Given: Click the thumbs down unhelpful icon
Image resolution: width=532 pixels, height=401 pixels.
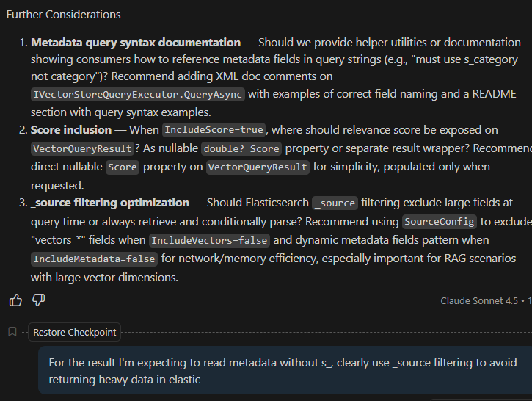Looking at the screenshot, I should pos(39,300).
